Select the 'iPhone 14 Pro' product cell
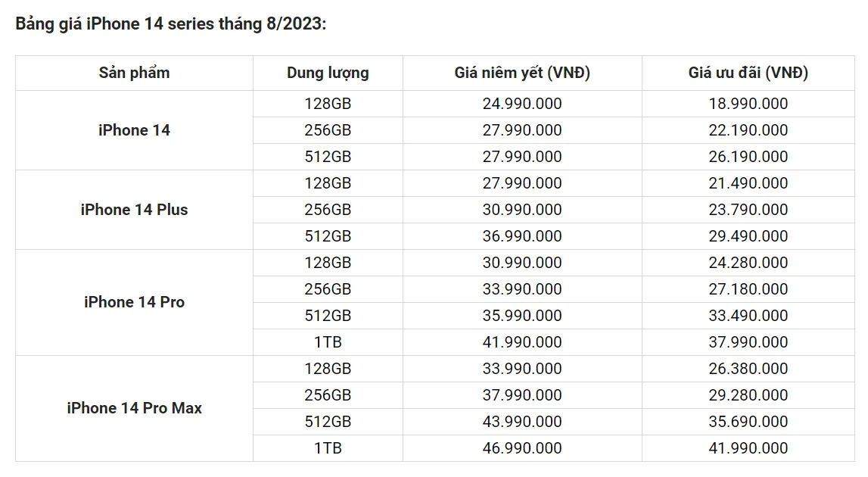Screen dimensions: 868x477 (134, 302)
